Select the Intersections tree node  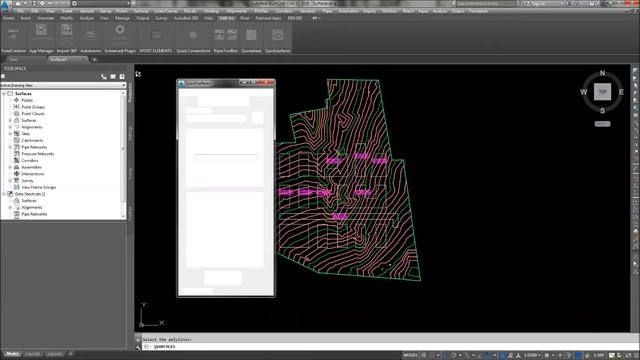point(33,174)
